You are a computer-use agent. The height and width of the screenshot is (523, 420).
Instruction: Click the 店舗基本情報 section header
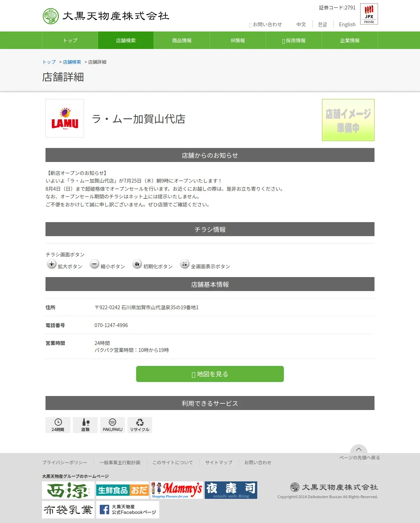[x=210, y=284]
